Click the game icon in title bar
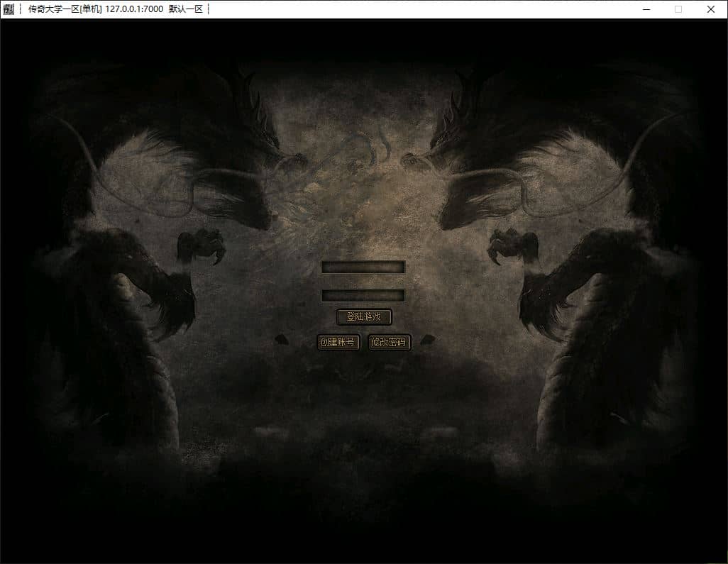 coord(9,9)
